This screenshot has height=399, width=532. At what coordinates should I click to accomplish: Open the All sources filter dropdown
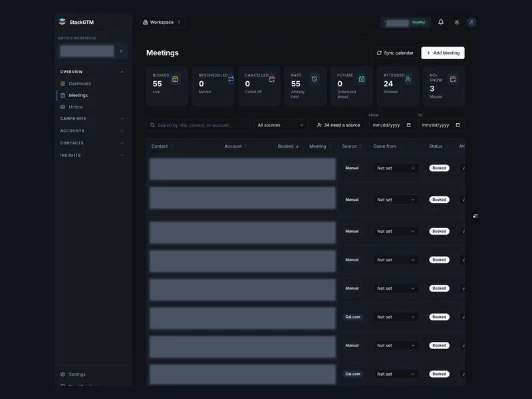pyautogui.click(x=281, y=125)
